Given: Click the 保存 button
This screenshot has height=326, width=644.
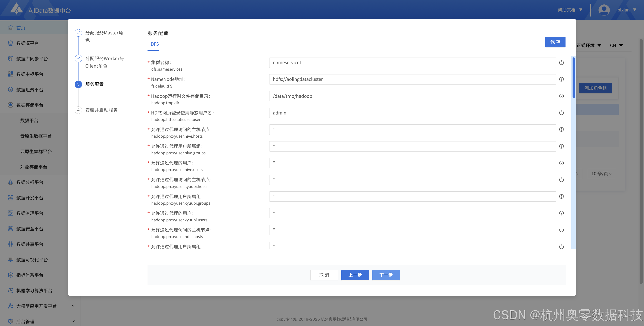Looking at the screenshot, I should [555, 42].
